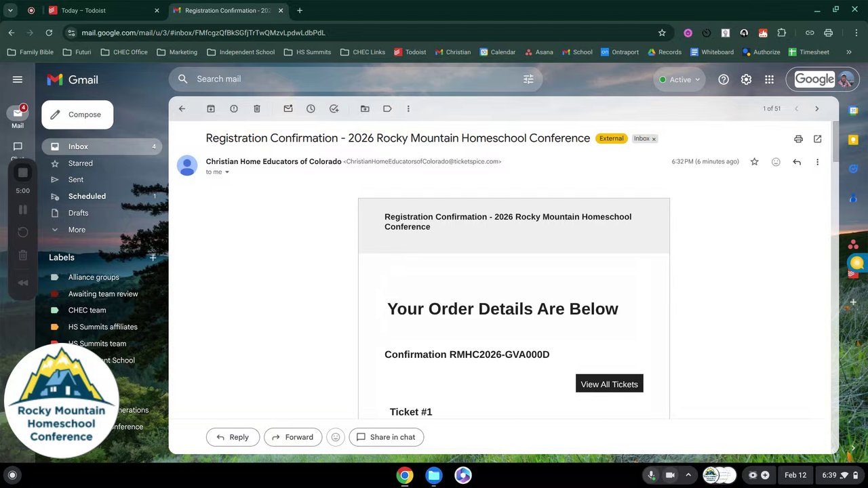Go back to the inbox list
868x488 pixels.
pyautogui.click(x=182, y=108)
